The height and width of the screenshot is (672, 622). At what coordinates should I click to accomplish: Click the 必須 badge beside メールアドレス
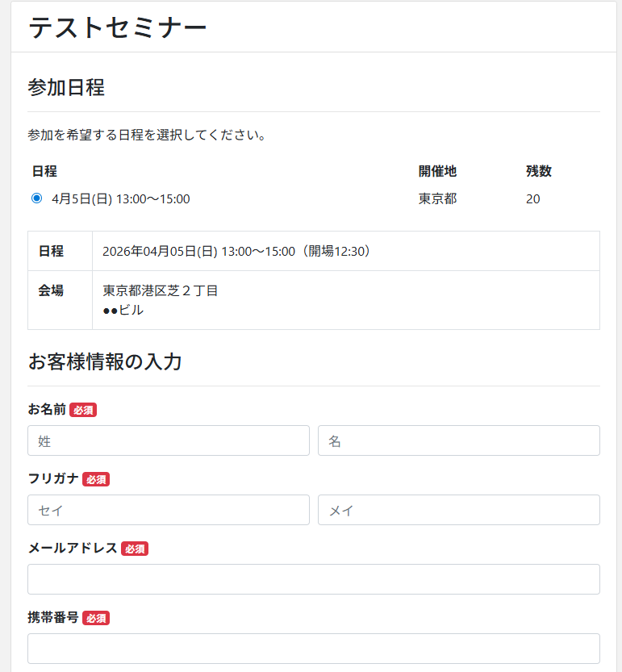coord(135,549)
